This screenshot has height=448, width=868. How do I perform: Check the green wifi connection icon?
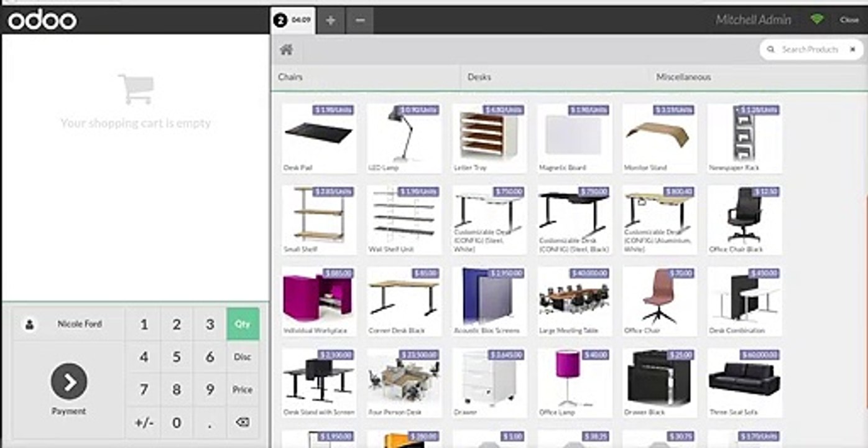point(817,20)
